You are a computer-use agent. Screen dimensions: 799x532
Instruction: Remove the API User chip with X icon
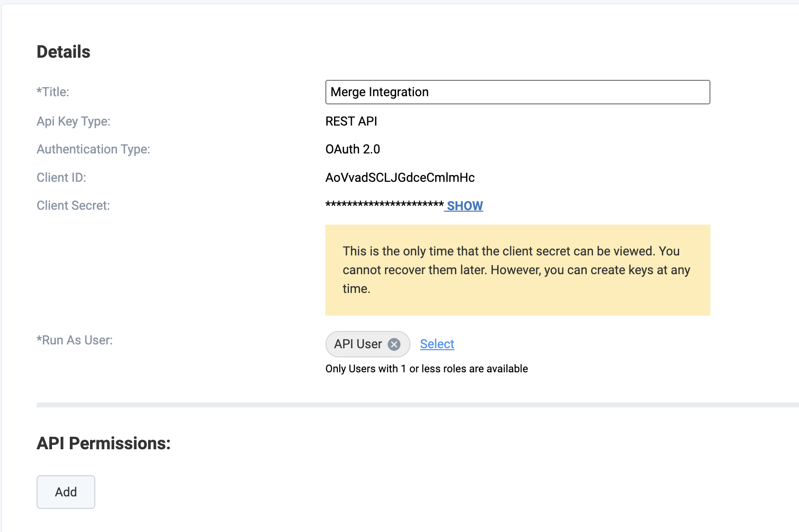coord(394,344)
